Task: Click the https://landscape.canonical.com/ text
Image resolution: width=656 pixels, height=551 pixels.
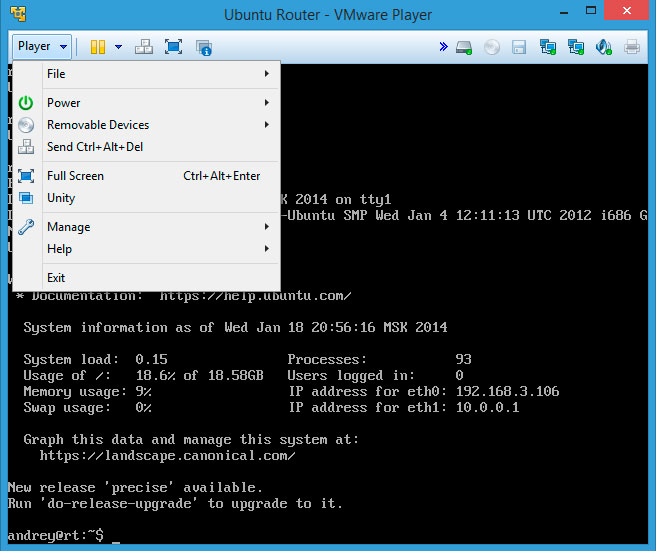Action: [167, 455]
